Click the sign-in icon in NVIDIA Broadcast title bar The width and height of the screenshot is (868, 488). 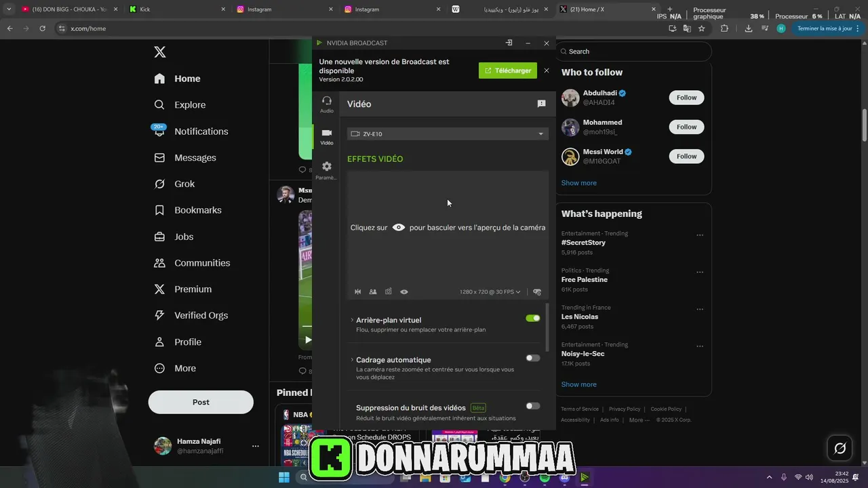click(509, 43)
